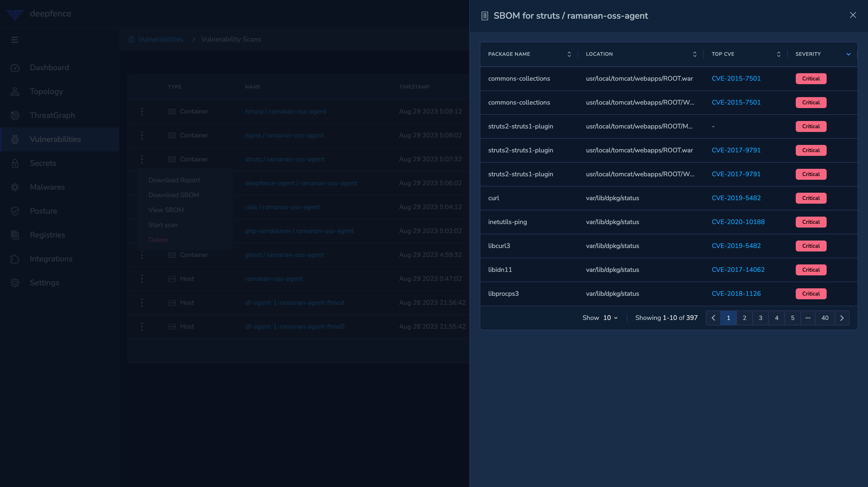Expand the pagination ellipsis pages
This screenshot has width=868, height=487.
808,318
